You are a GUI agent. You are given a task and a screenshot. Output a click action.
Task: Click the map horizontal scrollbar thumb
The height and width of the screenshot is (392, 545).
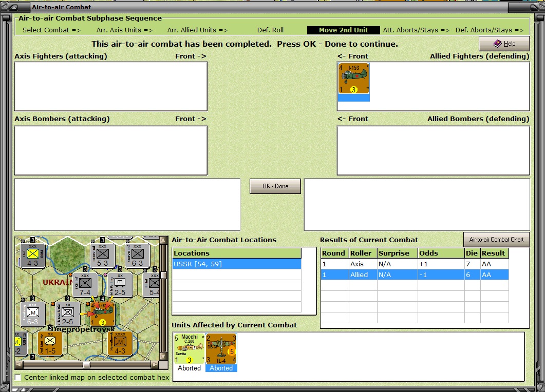tap(86, 365)
